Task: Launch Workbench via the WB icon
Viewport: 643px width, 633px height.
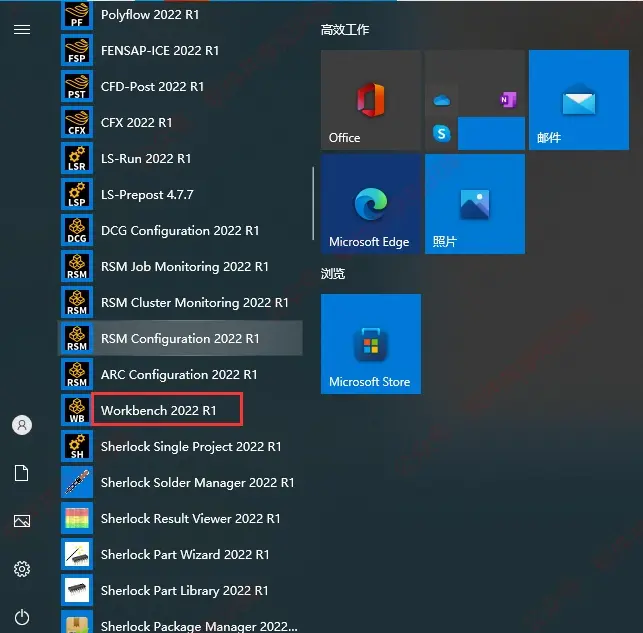Action: (77, 410)
